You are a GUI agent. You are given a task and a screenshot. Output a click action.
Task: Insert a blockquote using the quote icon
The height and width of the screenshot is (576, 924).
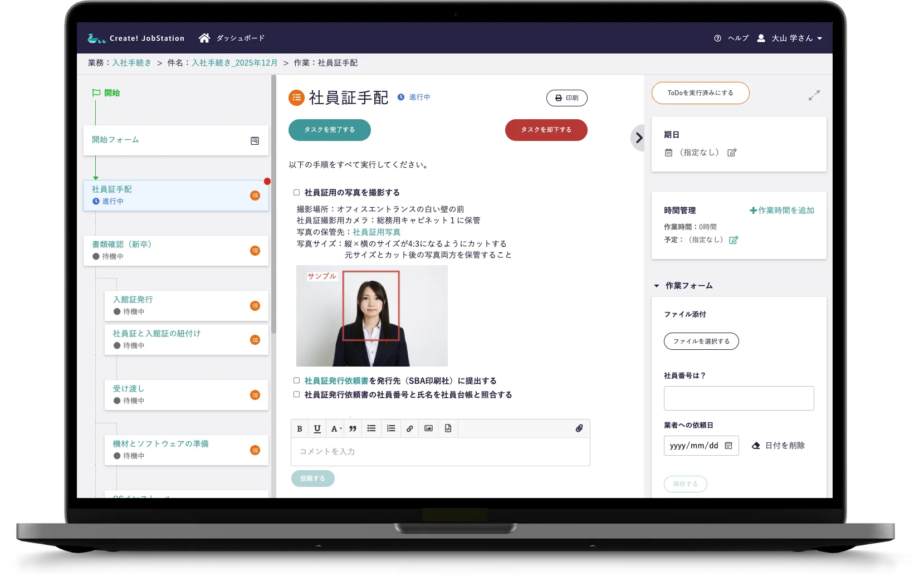tap(353, 429)
